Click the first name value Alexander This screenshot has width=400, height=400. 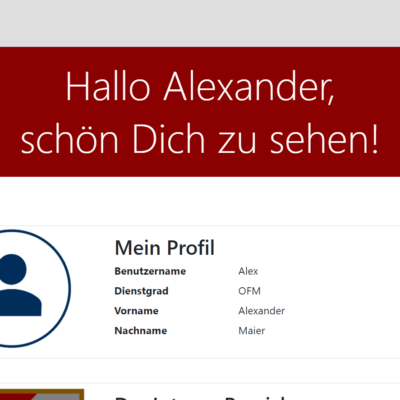pos(261,311)
